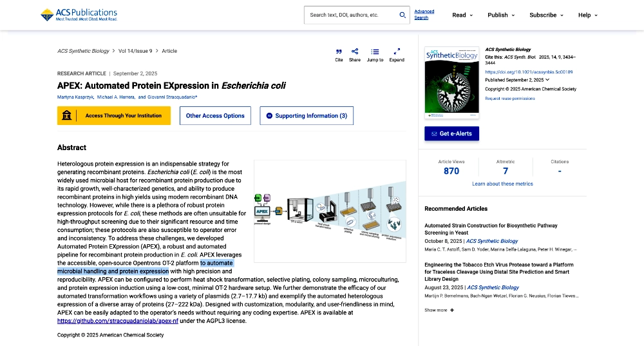Show more recommended articles

[x=439, y=310]
